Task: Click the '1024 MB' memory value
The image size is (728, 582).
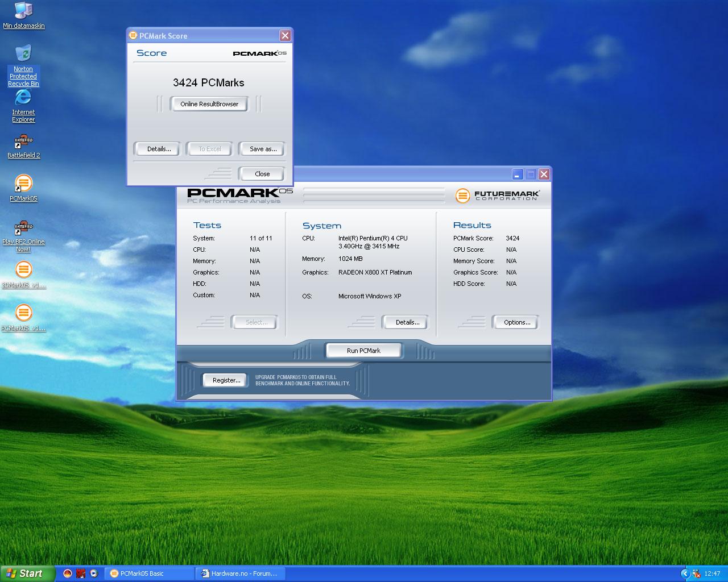Action: coord(350,259)
